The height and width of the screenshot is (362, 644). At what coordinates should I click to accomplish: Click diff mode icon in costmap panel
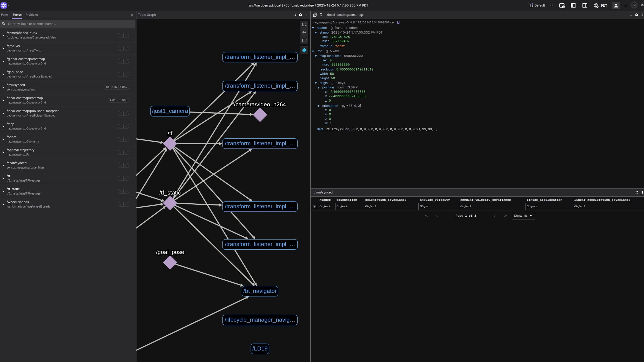click(x=315, y=15)
